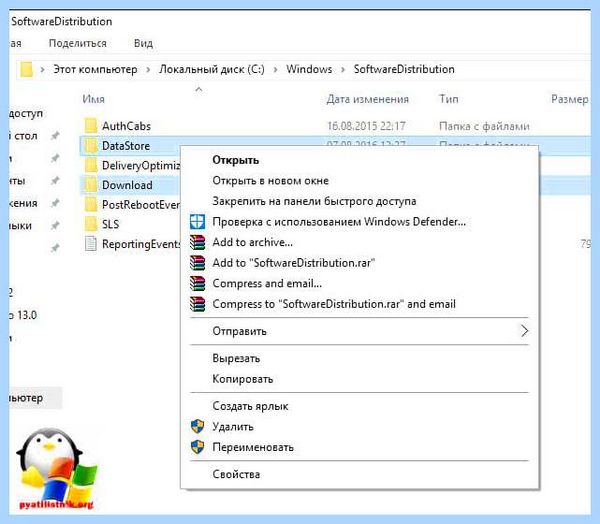Select the AuthCabs folder name
The width and height of the screenshot is (600, 524).
126,126
